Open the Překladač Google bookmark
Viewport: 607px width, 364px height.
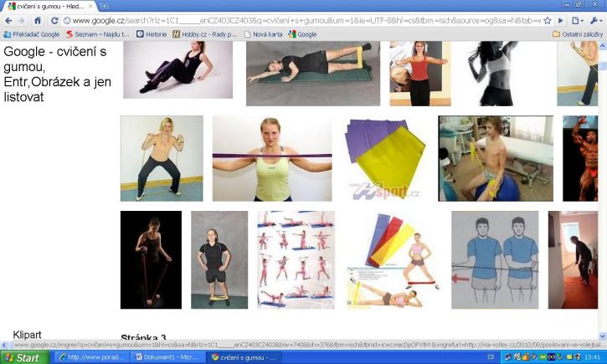click(x=31, y=34)
